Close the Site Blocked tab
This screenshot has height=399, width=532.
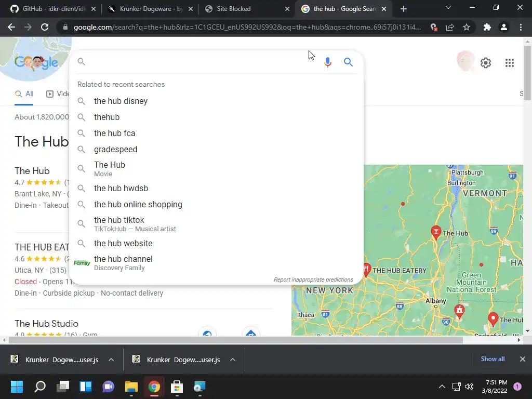pyautogui.click(x=287, y=9)
